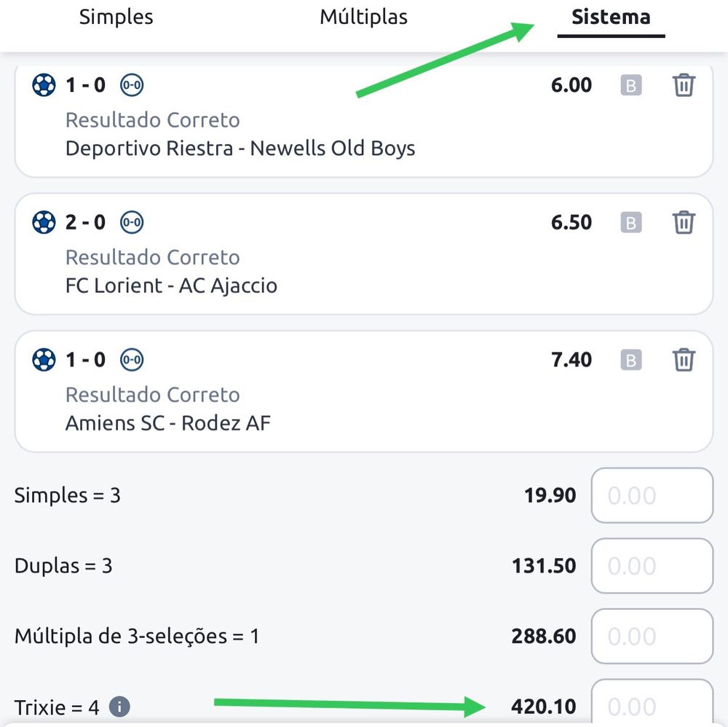Tap the 0-0 badge on Amiens SC bet
Screen dimensions: 728x727
132,359
